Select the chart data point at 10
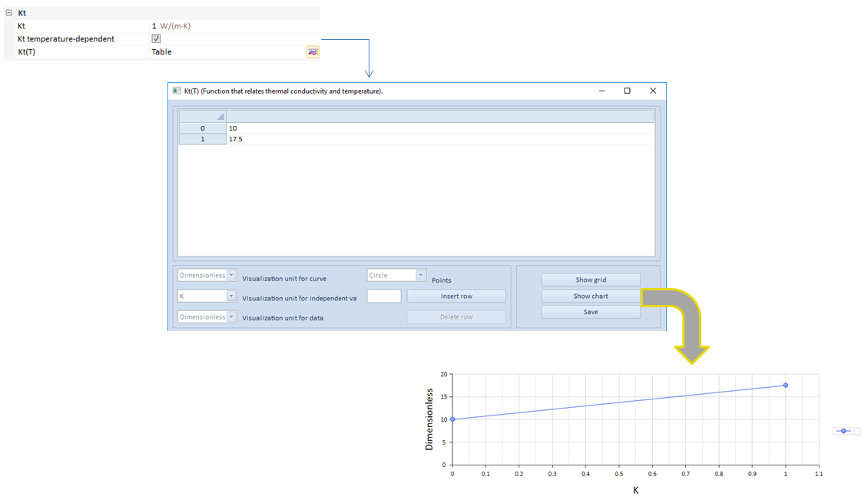The image size is (868, 500). click(x=452, y=419)
